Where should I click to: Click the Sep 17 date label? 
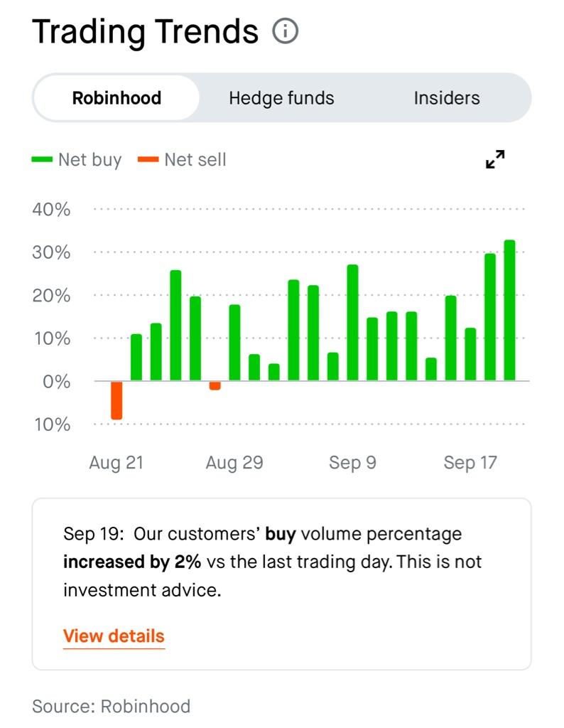coord(470,463)
